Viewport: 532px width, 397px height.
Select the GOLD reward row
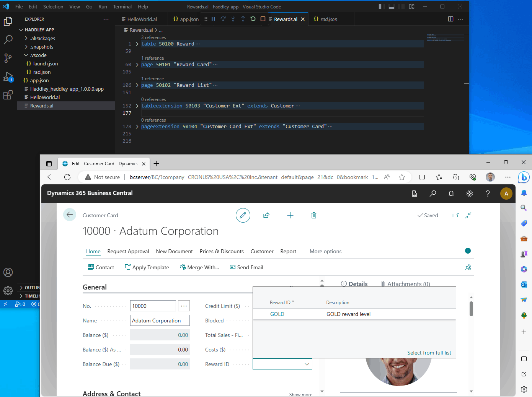click(277, 314)
